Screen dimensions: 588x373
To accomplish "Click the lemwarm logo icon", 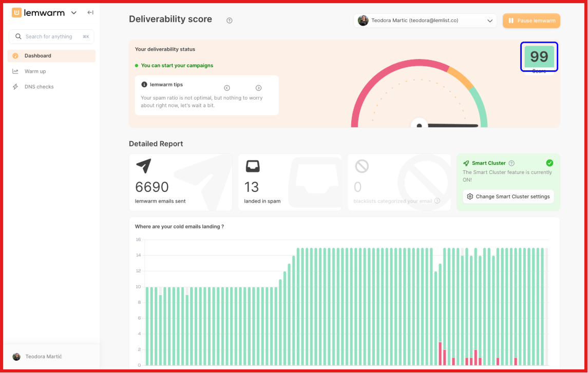I will tap(16, 13).
